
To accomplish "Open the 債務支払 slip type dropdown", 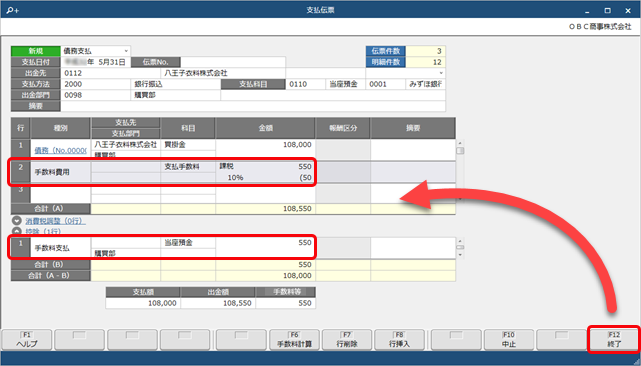I will pyautogui.click(x=126, y=51).
